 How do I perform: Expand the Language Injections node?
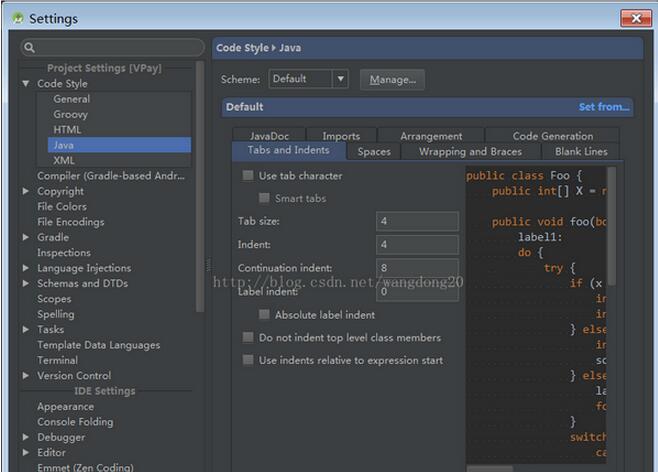click(x=26, y=268)
